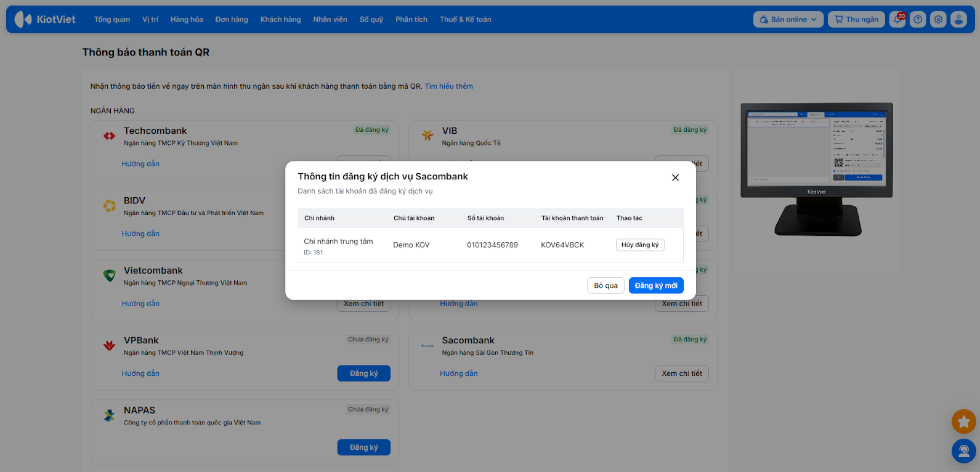The image size is (980, 472).
Task: Open the Khách hàng menu
Action: point(280,20)
